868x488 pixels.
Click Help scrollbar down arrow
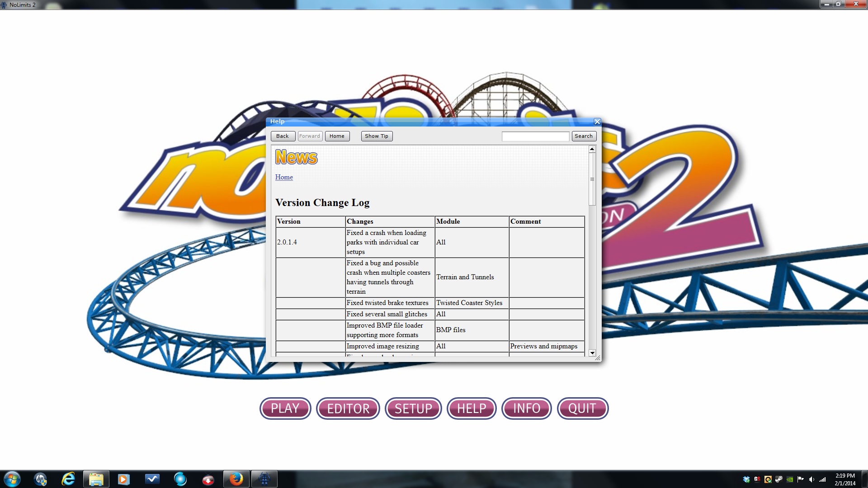point(592,353)
